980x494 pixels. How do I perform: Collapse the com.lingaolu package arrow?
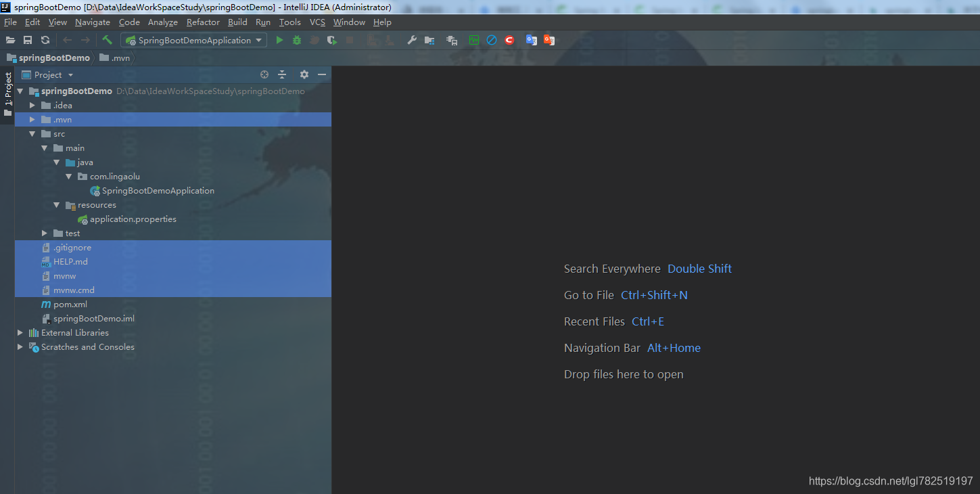tap(69, 177)
